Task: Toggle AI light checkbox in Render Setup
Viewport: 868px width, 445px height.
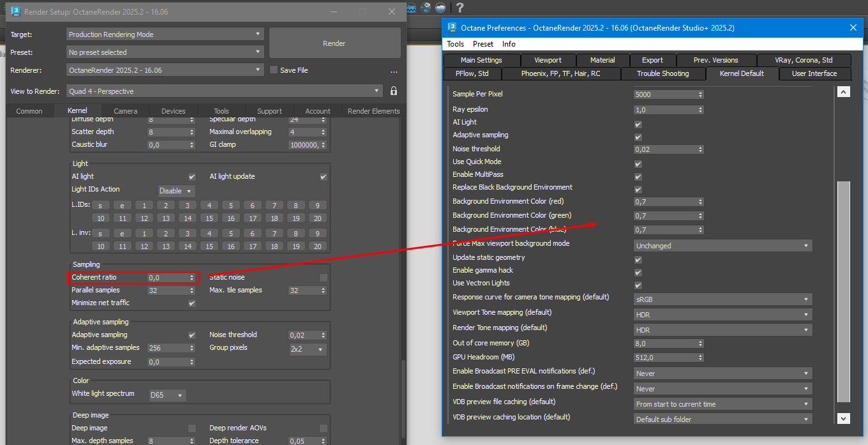Action: point(192,177)
